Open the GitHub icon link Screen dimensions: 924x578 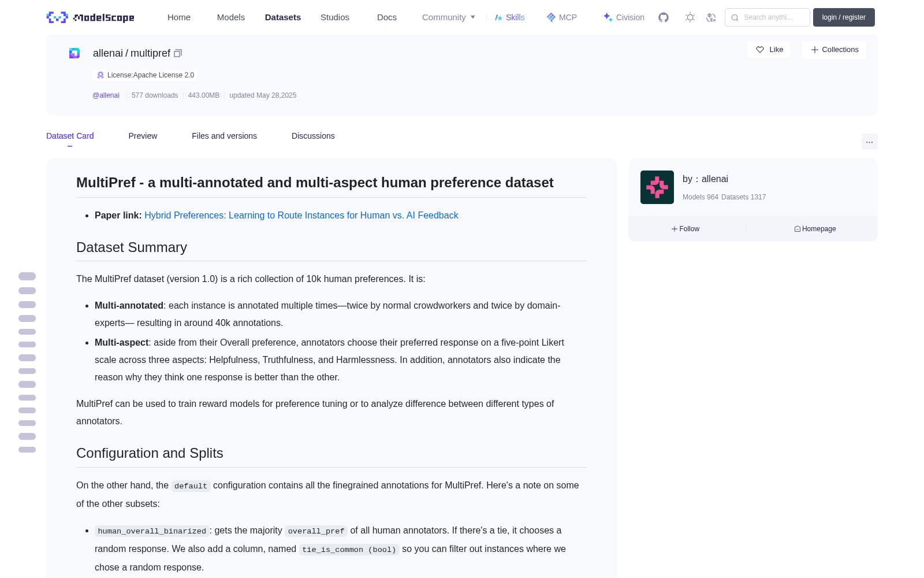(x=664, y=17)
